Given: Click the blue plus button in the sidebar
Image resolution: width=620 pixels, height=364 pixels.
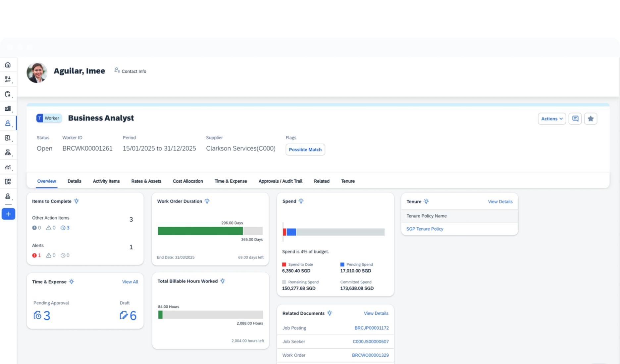Looking at the screenshot, I should [x=8, y=214].
